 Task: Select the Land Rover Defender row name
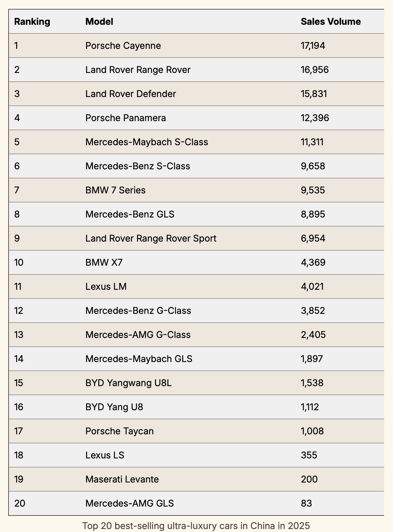131,94
